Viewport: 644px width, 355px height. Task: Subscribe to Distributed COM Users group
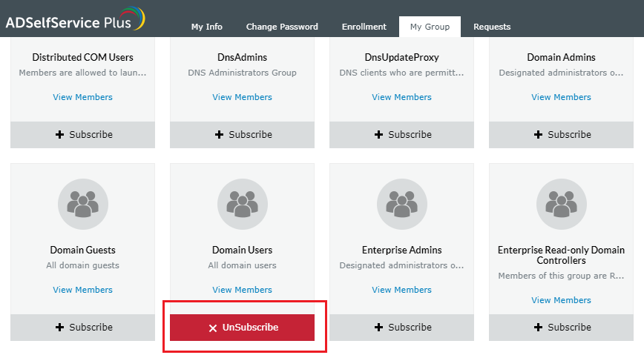point(83,134)
